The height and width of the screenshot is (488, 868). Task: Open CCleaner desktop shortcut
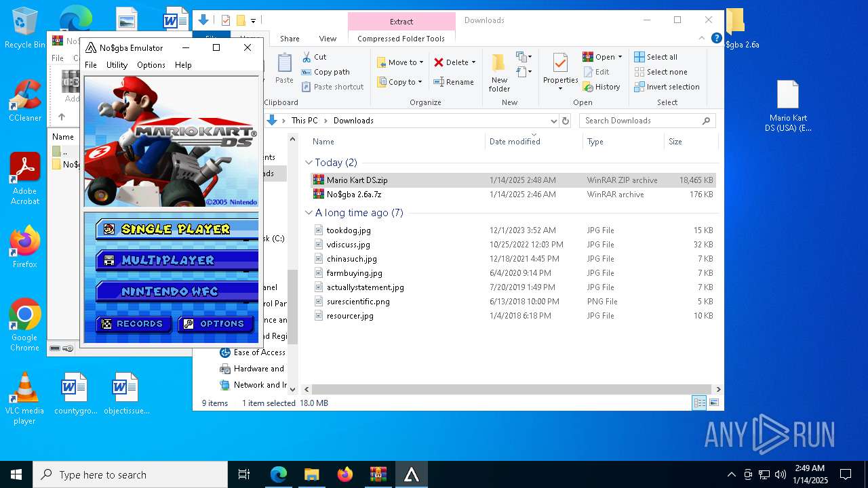(25, 100)
